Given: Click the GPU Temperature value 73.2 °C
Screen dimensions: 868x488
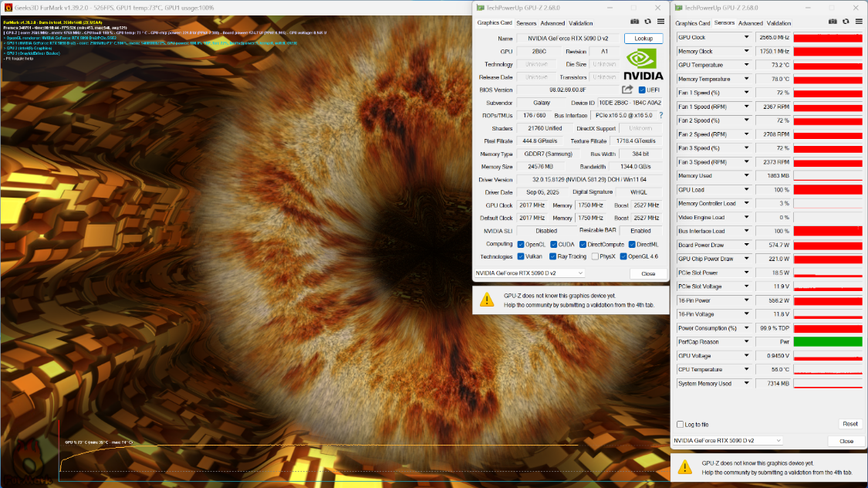Looking at the screenshot, I should pos(773,65).
